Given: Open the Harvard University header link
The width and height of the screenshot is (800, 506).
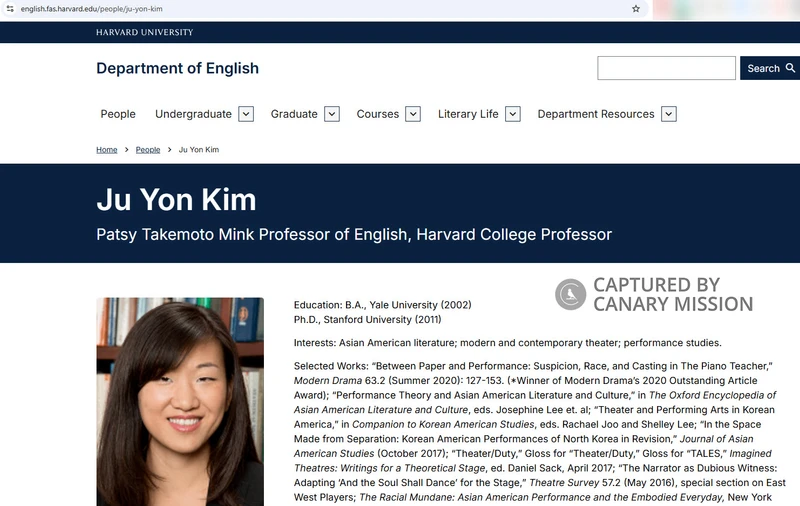Looking at the screenshot, I should click(144, 32).
